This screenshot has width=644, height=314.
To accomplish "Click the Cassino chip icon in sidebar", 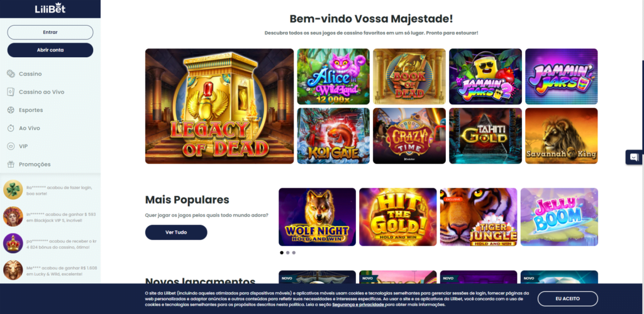I will (11, 73).
